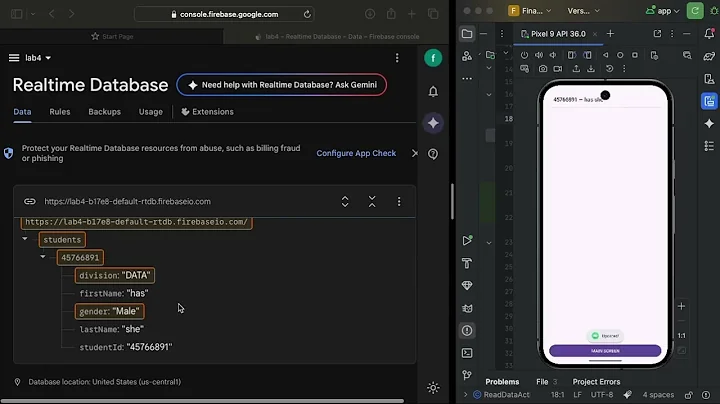Start emulator screen recording
Screen dimensions: 720x404
557,69
